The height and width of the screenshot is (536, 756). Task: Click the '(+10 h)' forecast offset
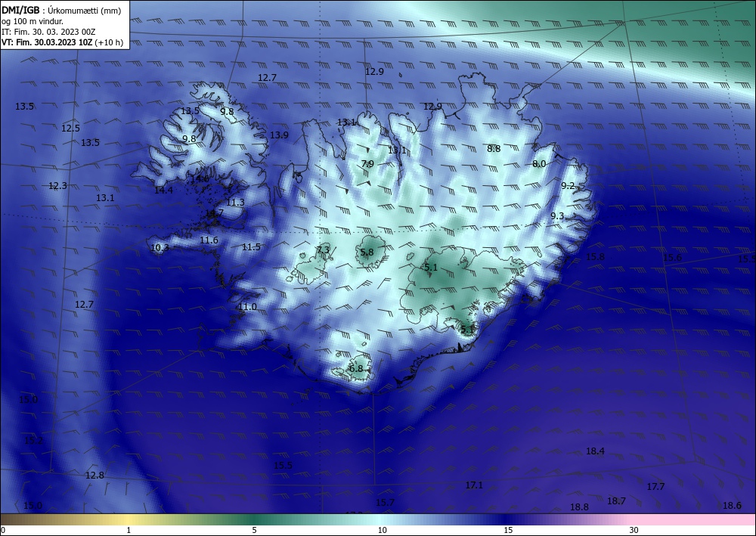click(x=110, y=42)
